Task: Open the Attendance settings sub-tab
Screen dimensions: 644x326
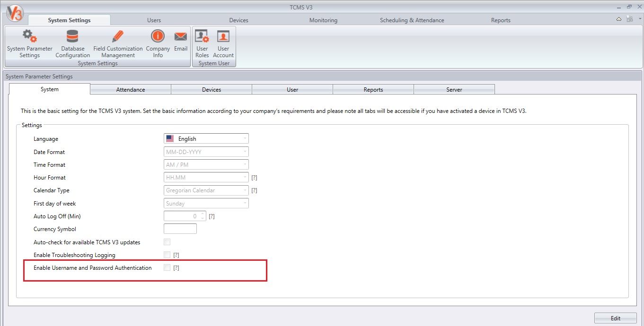Action: click(x=131, y=89)
